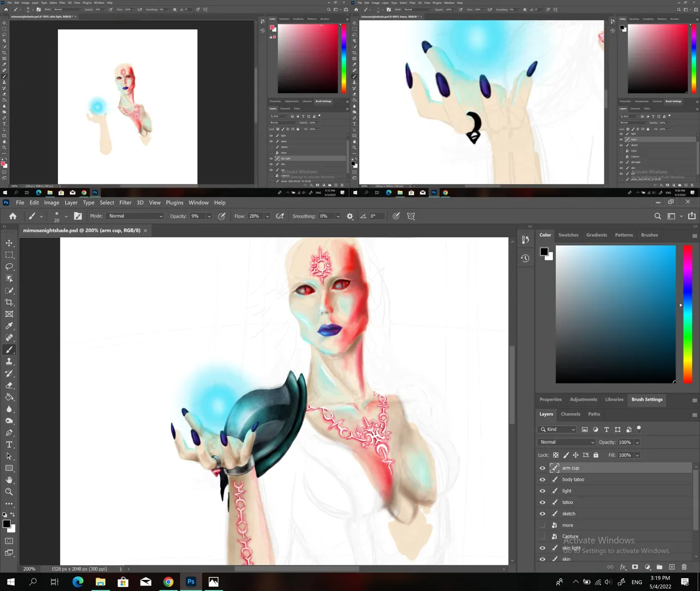This screenshot has height=591, width=700.
Task: Switch to the Swatches tab
Action: point(568,235)
